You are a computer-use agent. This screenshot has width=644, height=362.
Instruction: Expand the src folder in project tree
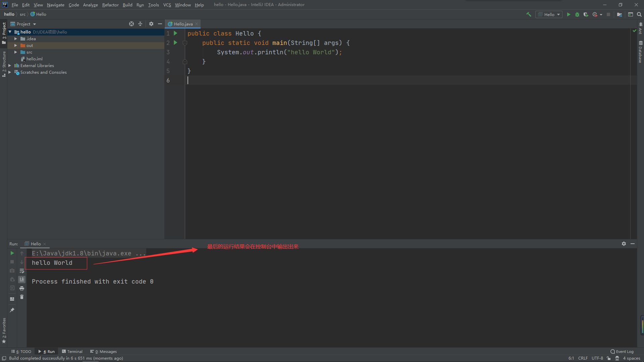(x=15, y=52)
